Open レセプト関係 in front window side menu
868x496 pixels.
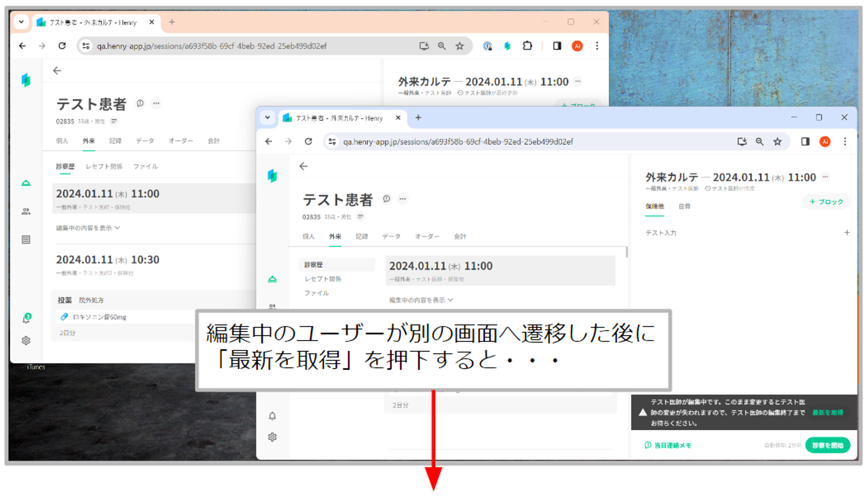tap(323, 279)
